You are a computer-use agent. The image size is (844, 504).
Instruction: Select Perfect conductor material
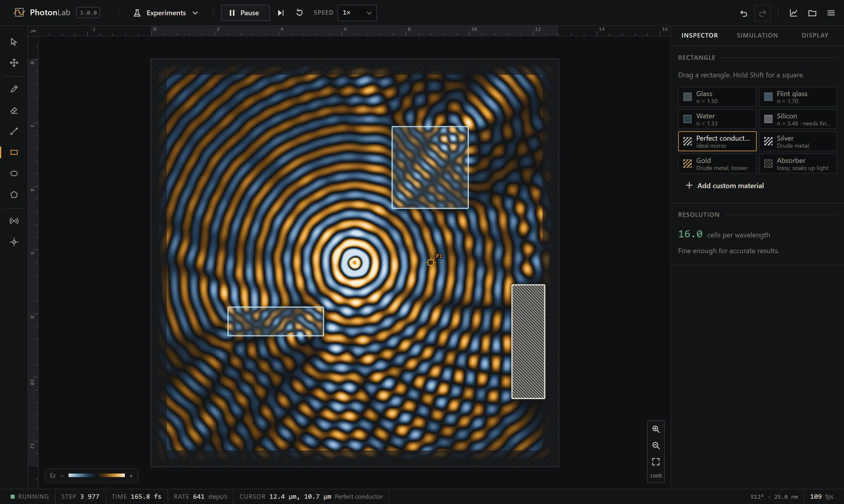point(717,141)
